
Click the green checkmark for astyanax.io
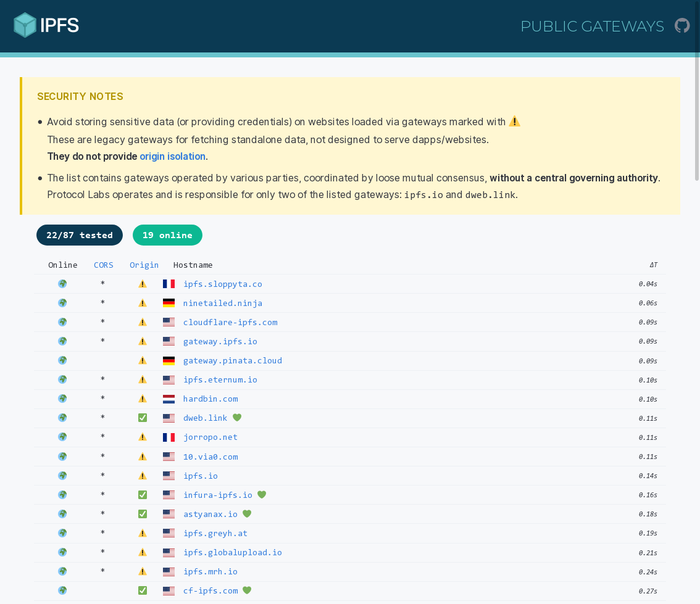pyautogui.click(x=143, y=514)
